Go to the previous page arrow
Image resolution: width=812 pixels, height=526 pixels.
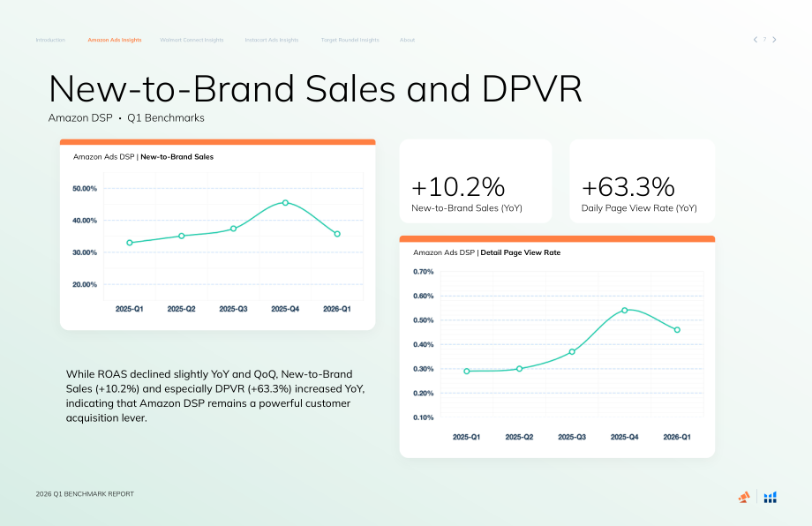pyautogui.click(x=755, y=40)
